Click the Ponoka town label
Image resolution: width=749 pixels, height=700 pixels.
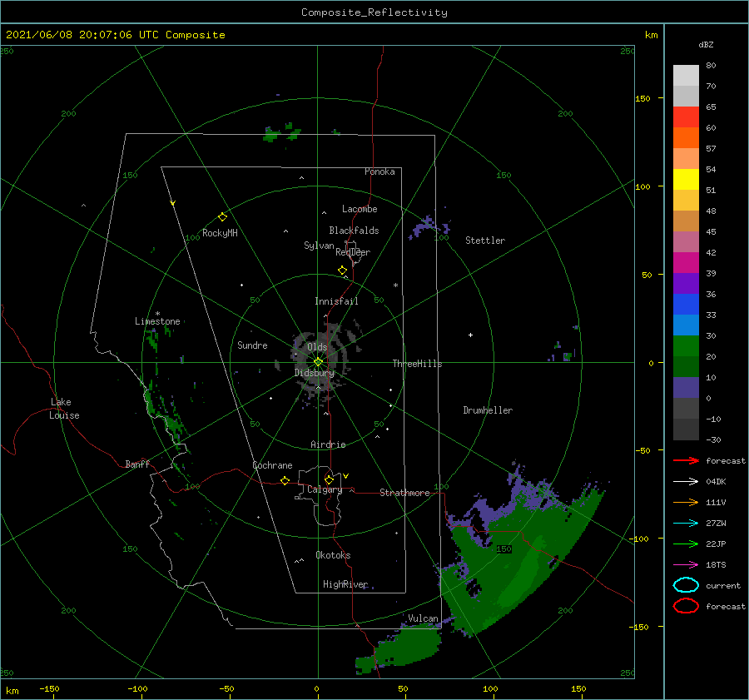(x=379, y=171)
